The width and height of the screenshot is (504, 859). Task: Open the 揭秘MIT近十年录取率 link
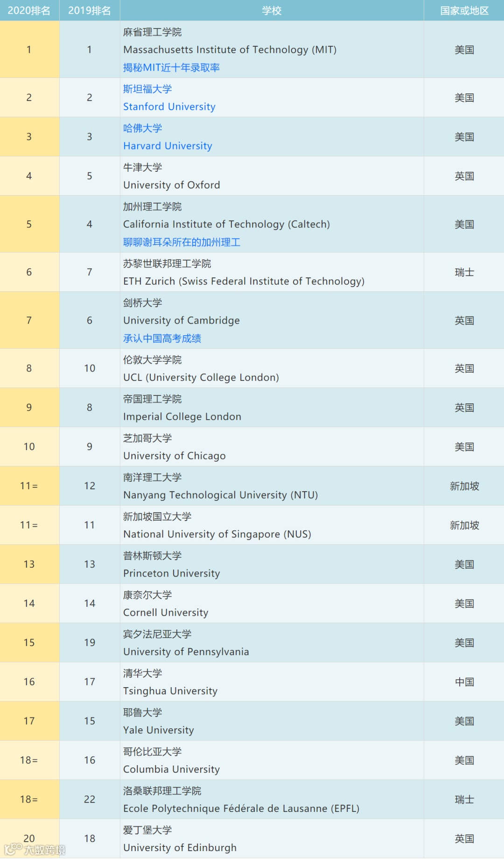[x=171, y=68]
